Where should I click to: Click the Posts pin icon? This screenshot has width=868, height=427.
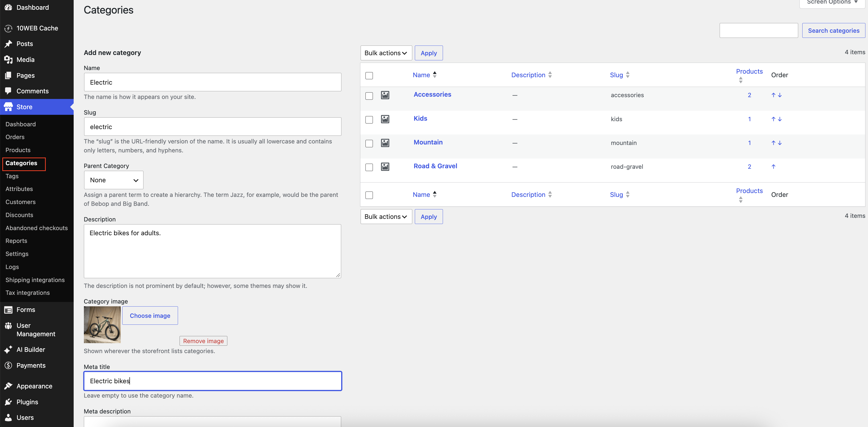[8, 44]
